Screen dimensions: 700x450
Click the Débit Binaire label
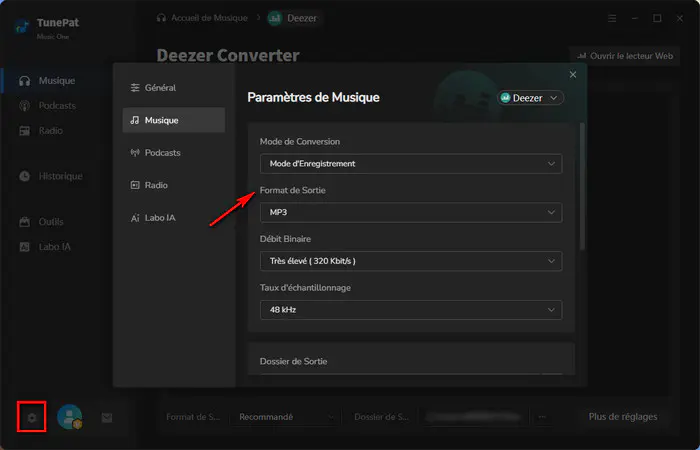[285, 239]
